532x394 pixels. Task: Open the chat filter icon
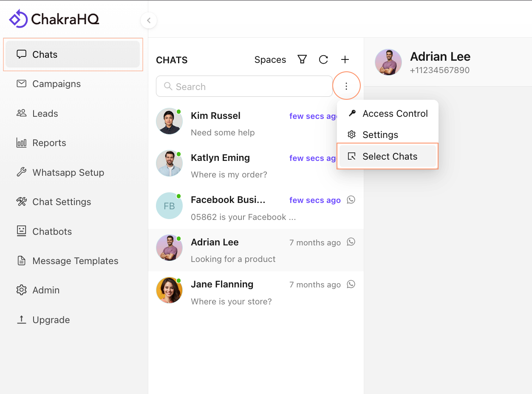click(302, 59)
